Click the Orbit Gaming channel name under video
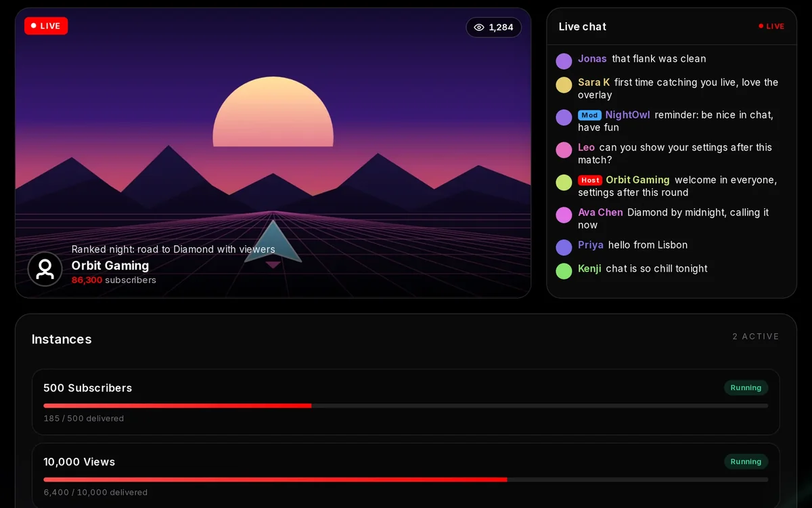812x508 pixels. point(110,266)
